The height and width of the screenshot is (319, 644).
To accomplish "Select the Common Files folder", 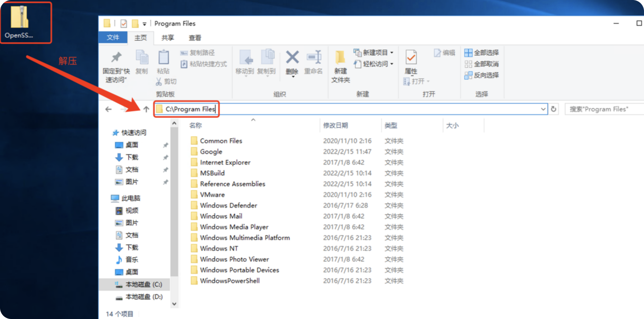I will [216, 141].
